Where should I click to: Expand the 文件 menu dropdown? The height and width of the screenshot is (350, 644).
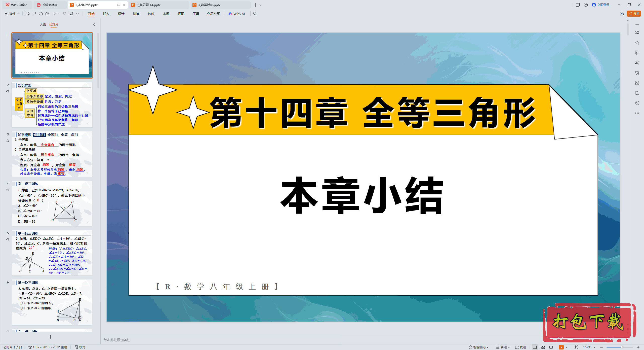pos(18,14)
